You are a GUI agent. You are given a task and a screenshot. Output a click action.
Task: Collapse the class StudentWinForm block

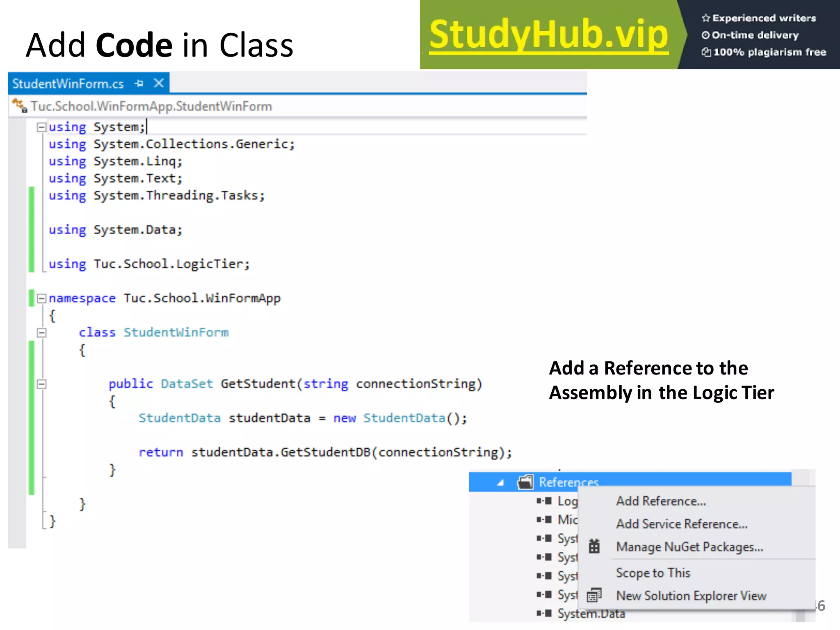point(41,333)
